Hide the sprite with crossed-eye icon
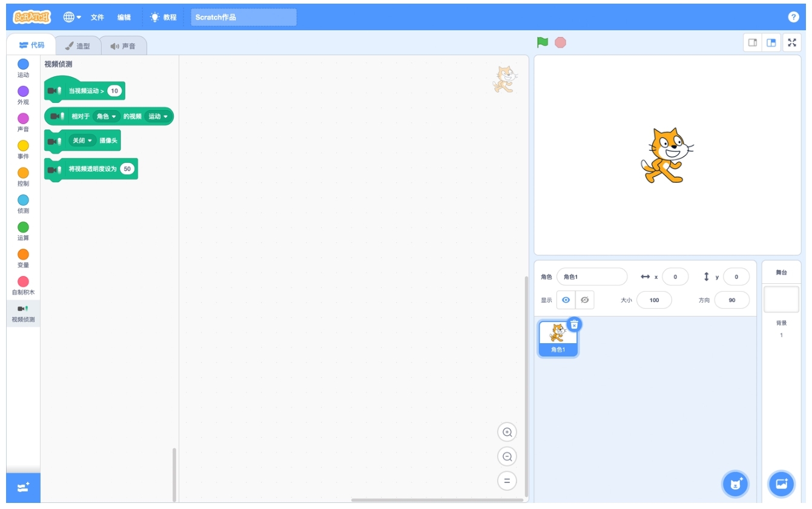The height and width of the screenshot is (509, 812). [584, 300]
